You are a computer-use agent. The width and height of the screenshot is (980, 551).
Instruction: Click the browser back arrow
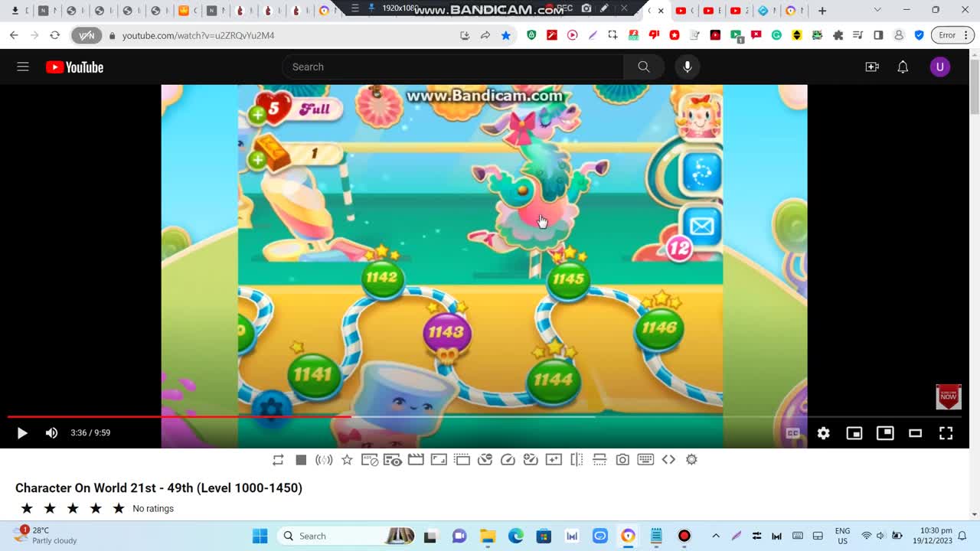coord(14,35)
